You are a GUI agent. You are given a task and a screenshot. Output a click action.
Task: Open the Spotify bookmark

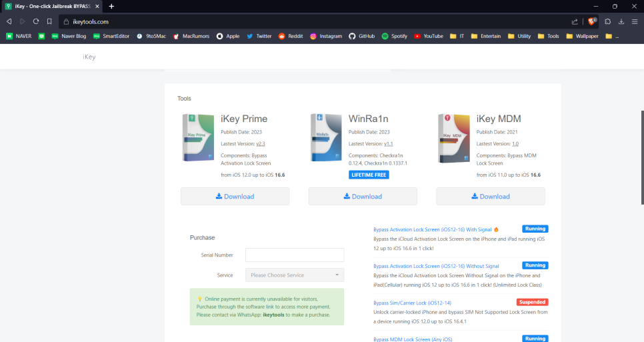(x=394, y=36)
